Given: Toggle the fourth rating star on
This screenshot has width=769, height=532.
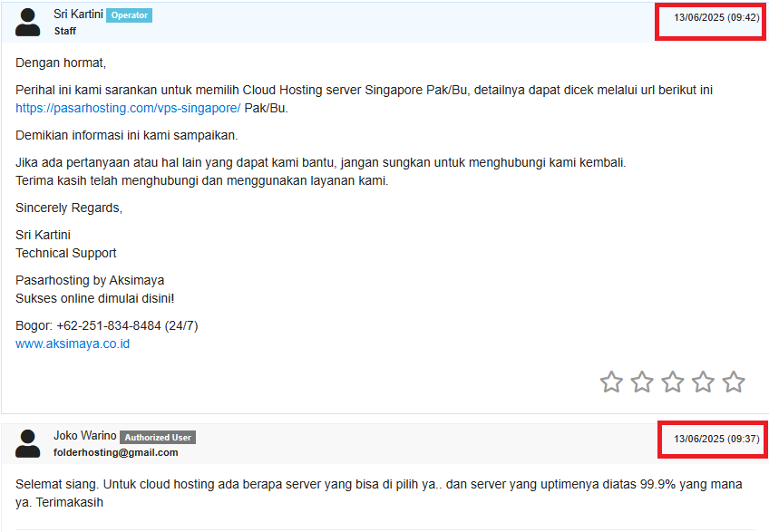Looking at the screenshot, I should coord(704,382).
